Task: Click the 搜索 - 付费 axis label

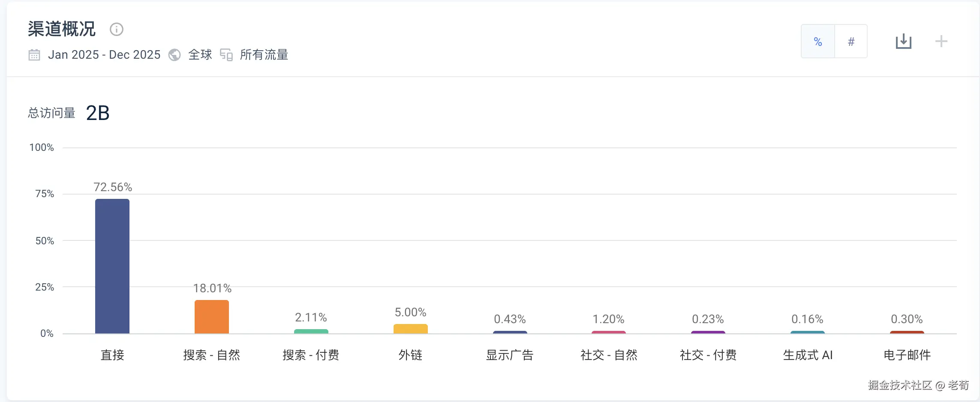Action: (311, 355)
